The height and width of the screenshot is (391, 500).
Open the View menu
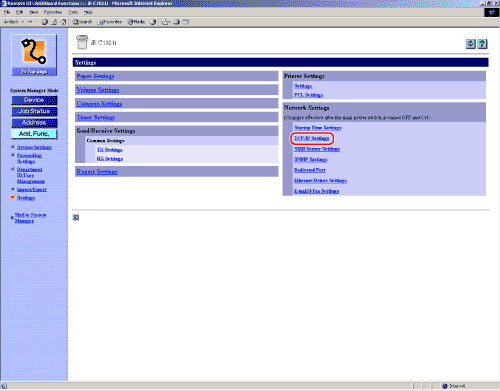[34, 12]
